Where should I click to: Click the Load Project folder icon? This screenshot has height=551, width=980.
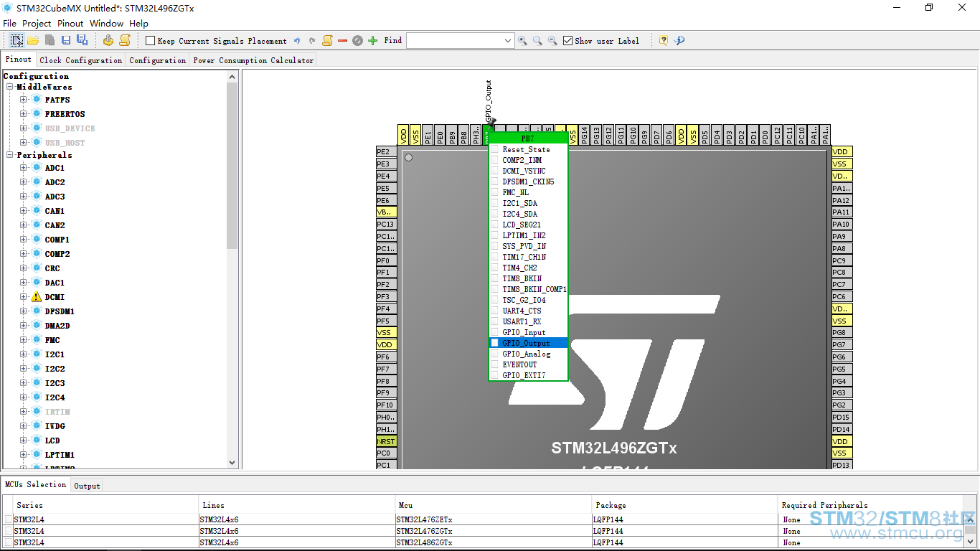[33, 40]
